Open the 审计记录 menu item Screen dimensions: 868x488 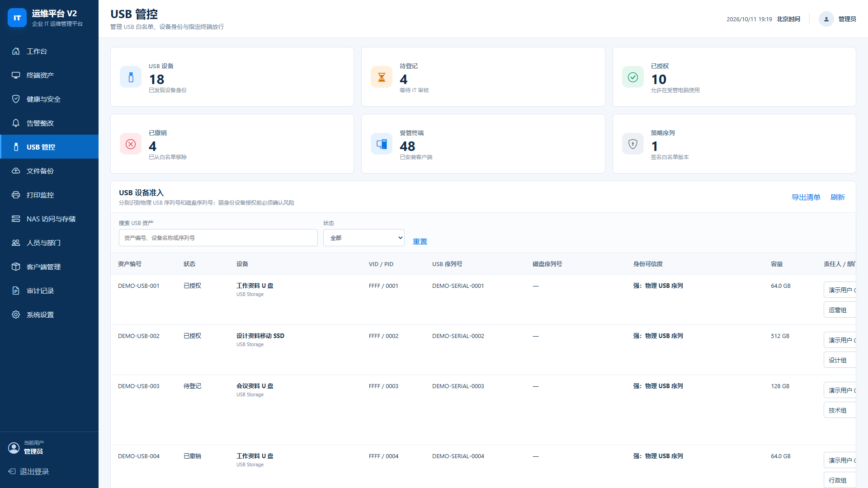(x=49, y=291)
